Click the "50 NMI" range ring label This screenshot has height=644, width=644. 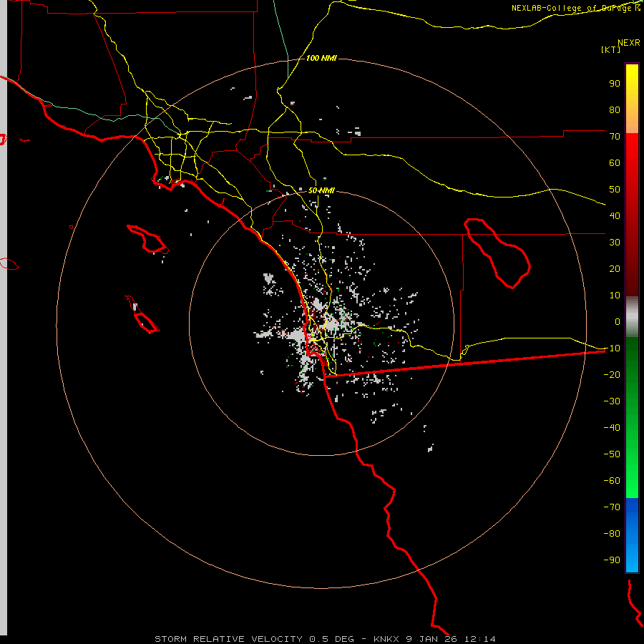321,190
